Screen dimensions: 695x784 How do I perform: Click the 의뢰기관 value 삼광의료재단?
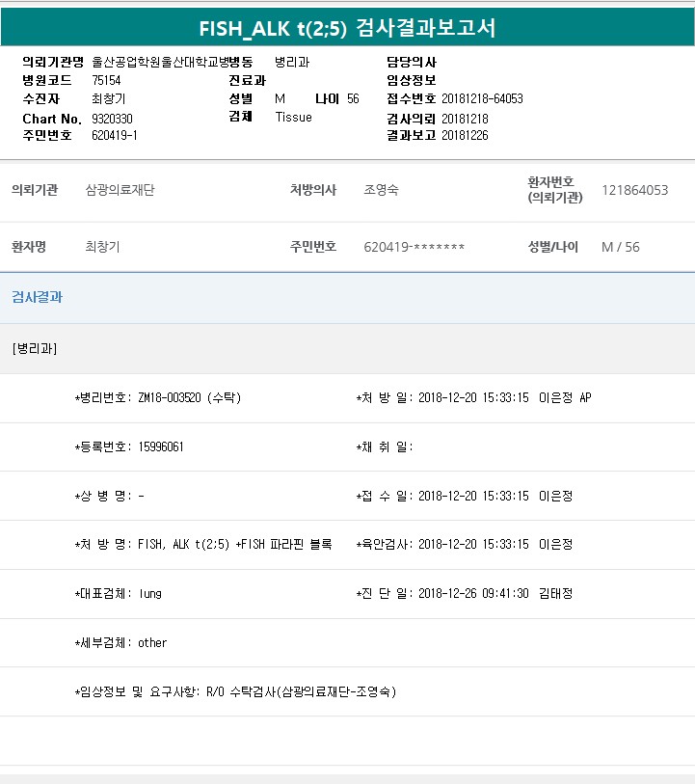tap(120, 190)
